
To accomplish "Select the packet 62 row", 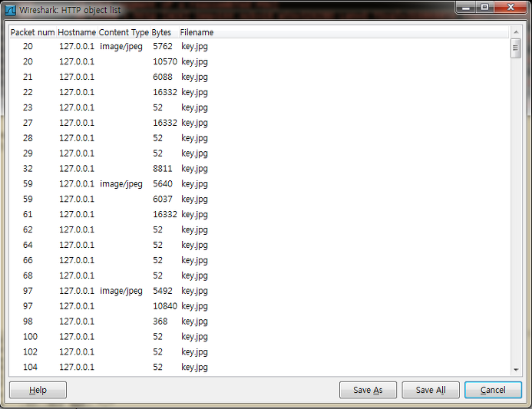I will coord(259,229).
